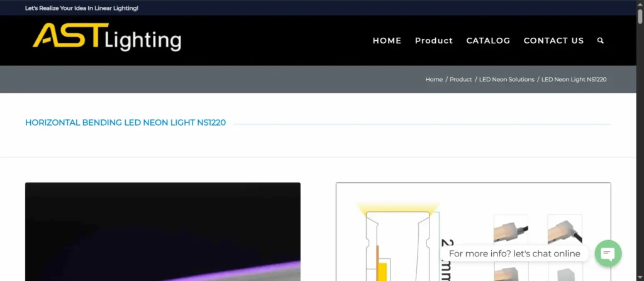
Task: Open the green chat bubble widget
Action: click(608, 253)
